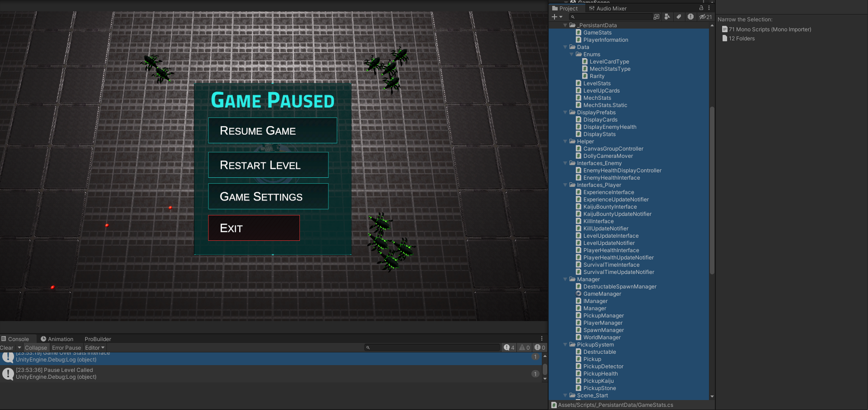Select the PickupDetector script icon
868x410 pixels.
[x=579, y=366]
